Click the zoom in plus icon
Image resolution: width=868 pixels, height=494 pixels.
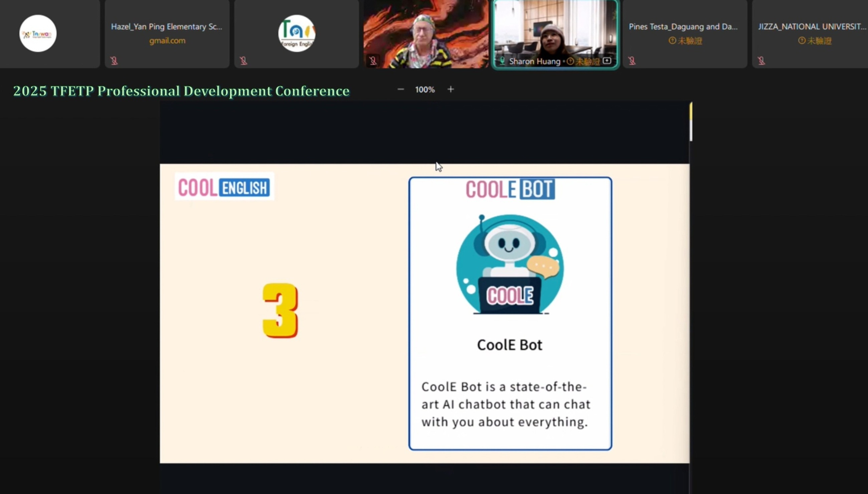point(451,89)
